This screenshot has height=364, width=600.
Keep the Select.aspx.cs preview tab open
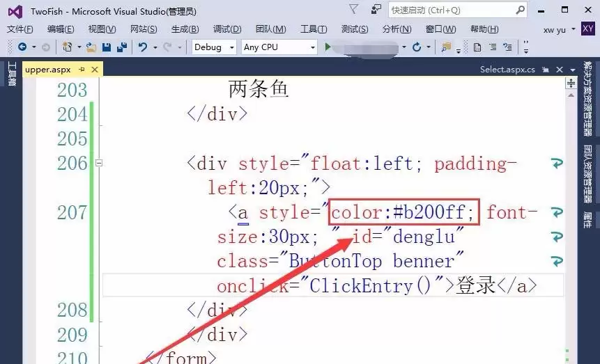546,70
